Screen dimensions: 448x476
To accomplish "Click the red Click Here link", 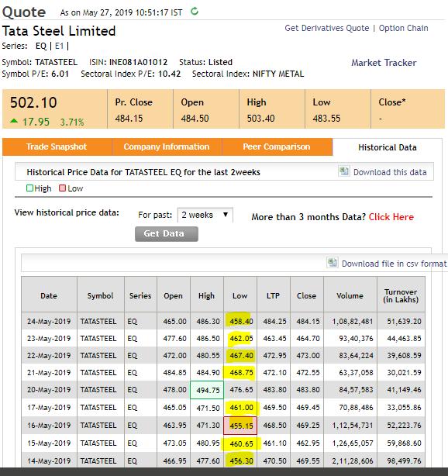I will point(391,217).
